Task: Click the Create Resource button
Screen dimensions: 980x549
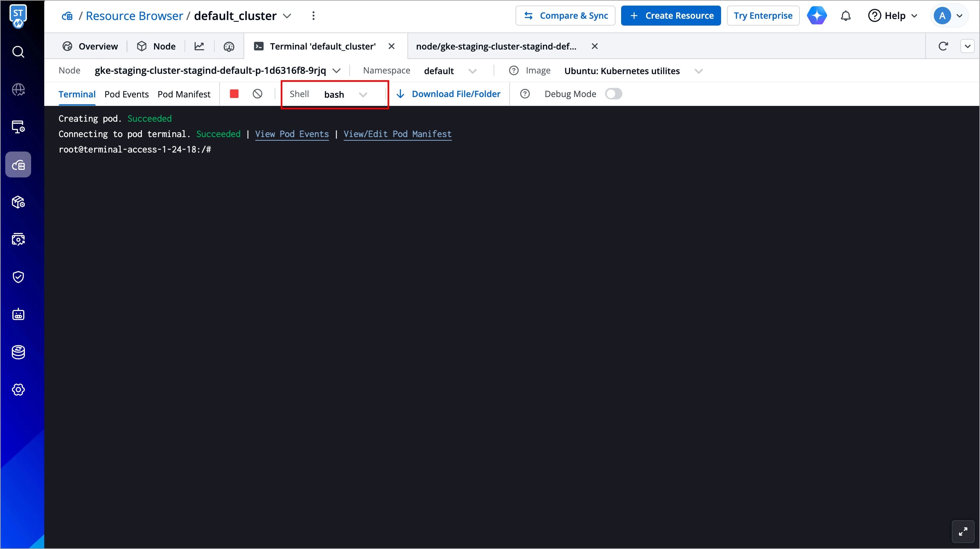Action: (x=671, y=16)
